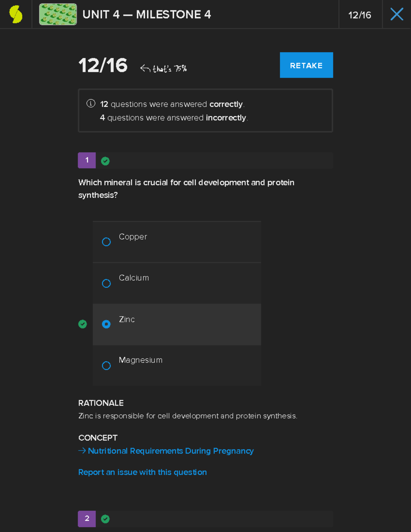Close the milestone results with X icon

click(397, 14)
